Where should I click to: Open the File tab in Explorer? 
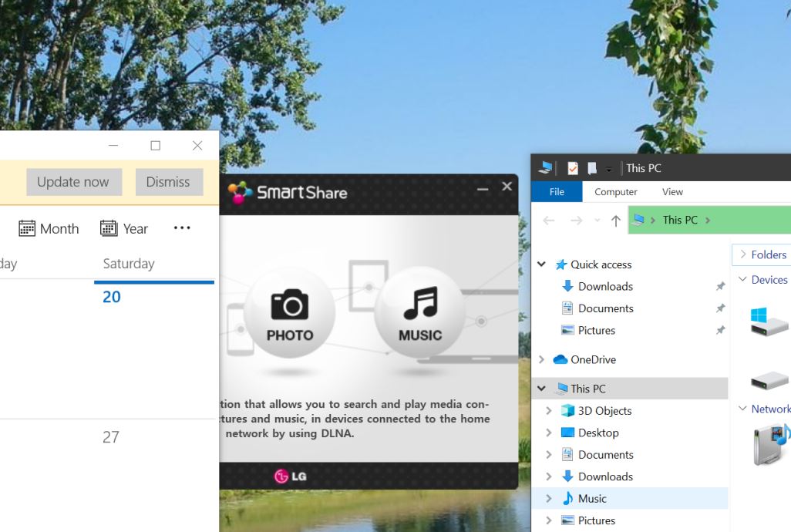pos(557,192)
